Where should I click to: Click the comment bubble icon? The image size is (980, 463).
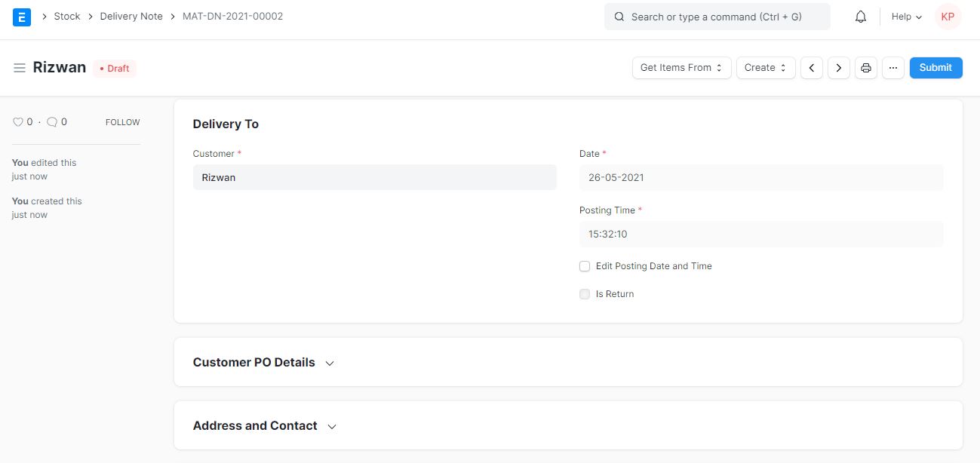coord(52,122)
